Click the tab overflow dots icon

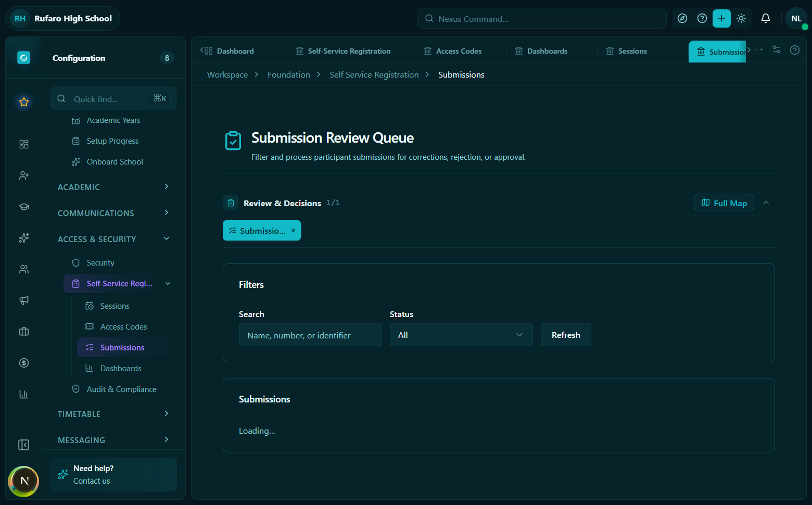759,50
